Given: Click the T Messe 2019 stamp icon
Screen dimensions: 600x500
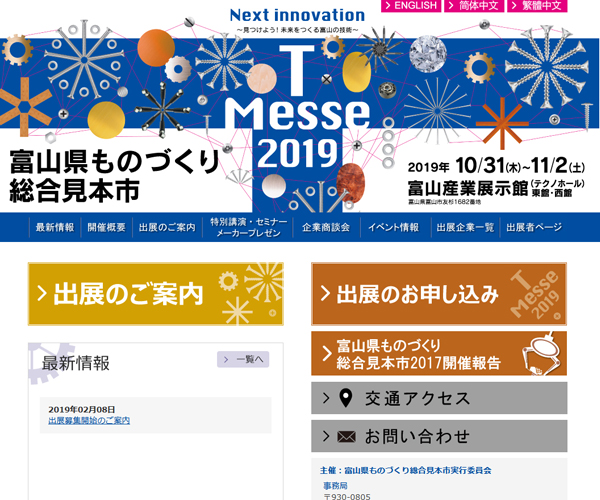Looking at the screenshot, I should point(536,294).
